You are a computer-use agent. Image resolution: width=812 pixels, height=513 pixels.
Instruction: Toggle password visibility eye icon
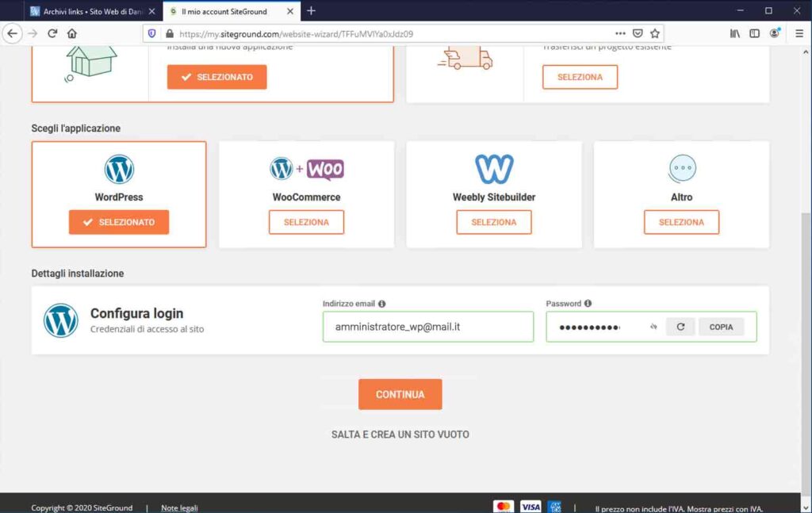(x=653, y=327)
